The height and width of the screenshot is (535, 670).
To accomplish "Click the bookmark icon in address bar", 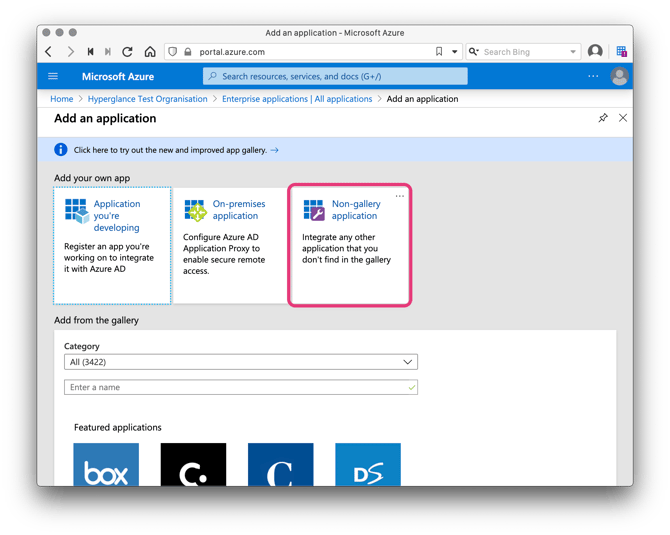I will [x=439, y=52].
